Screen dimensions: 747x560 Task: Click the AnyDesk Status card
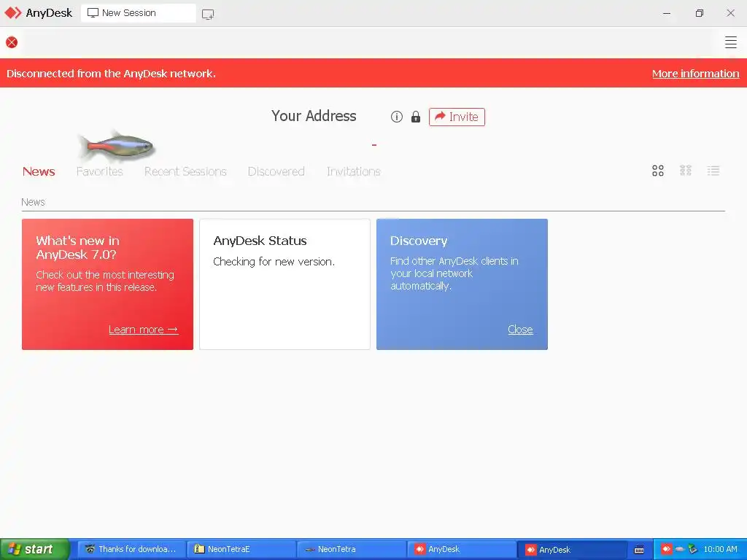pos(285,284)
